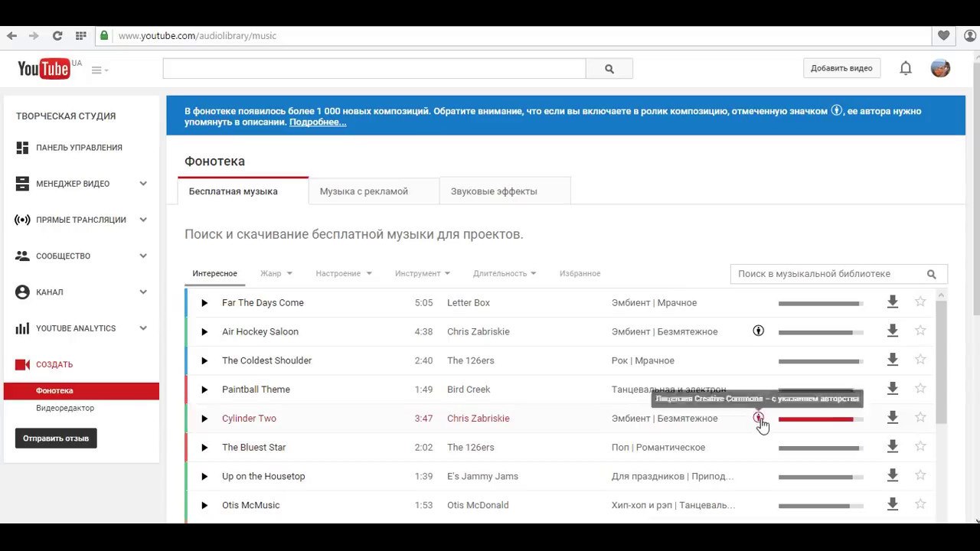This screenshot has width=980, height=551.
Task: Play The Coldest Shoulder track
Action: click(x=204, y=361)
